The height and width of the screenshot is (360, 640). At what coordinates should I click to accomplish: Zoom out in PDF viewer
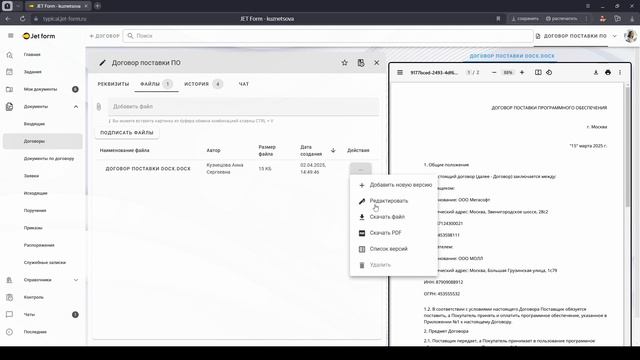point(494,72)
